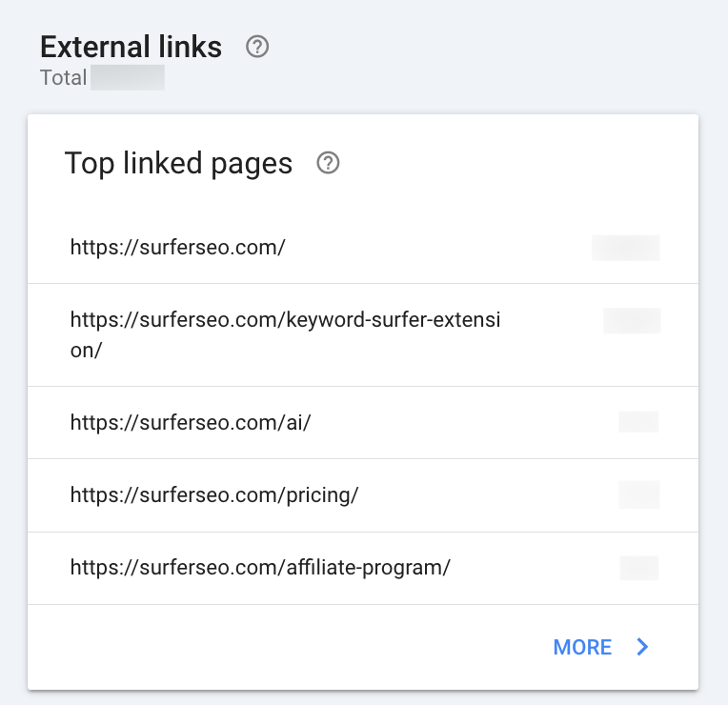This screenshot has width=728, height=705.
Task: Click the blurred count on the affiliate-program row
Action: point(638,568)
